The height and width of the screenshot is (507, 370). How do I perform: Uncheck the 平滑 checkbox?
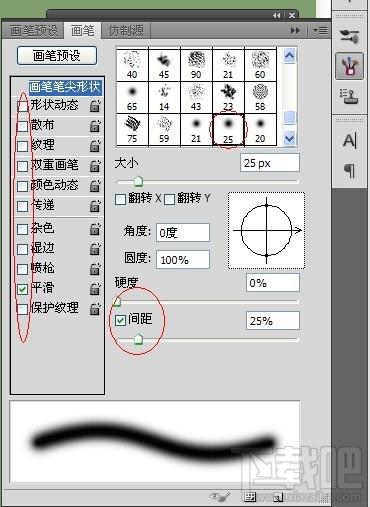pyautogui.click(x=22, y=289)
